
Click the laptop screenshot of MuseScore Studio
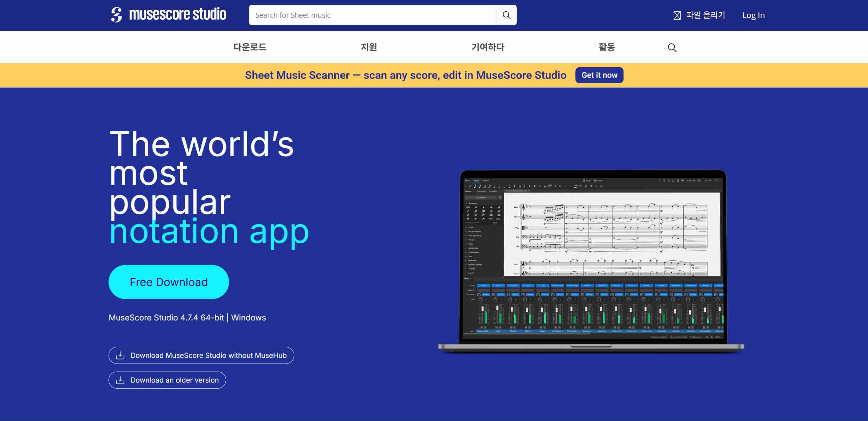(x=591, y=261)
